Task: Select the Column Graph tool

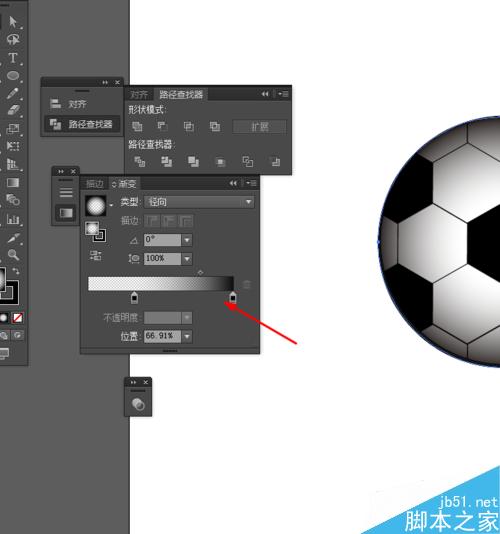Action: click(13, 219)
